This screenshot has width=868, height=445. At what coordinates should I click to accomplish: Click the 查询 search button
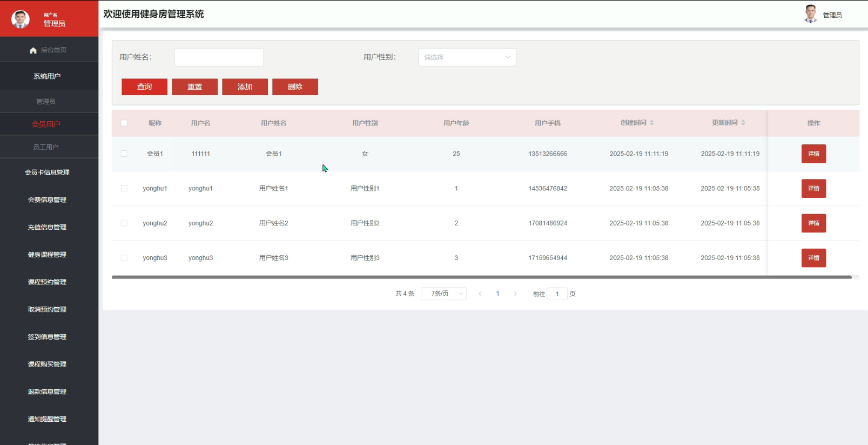144,87
